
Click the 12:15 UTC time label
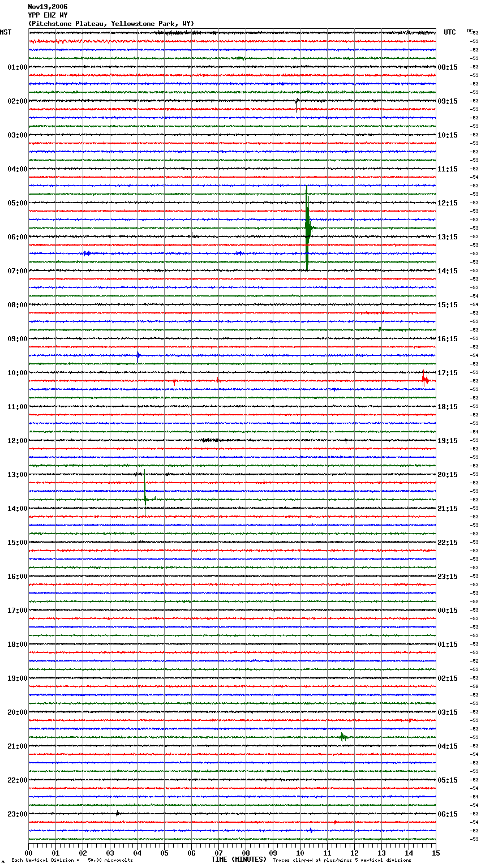point(448,203)
